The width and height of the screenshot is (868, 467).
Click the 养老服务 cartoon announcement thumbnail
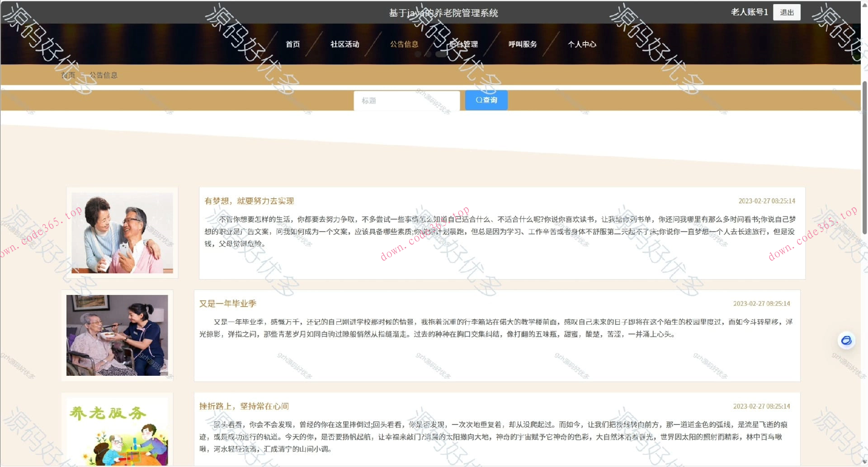coord(117,431)
